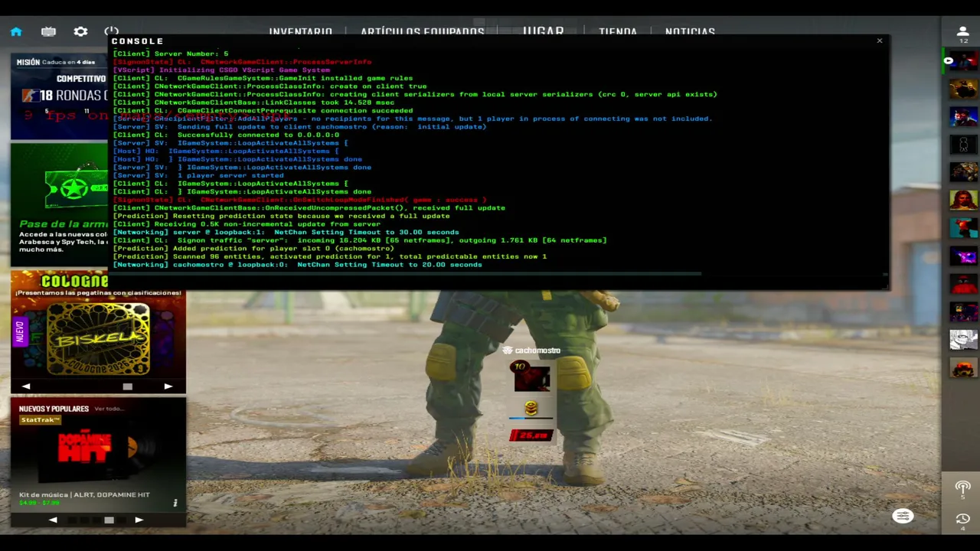The height and width of the screenshot is (551, 980).
Task: Select the first friend avatar with green status
Action: [963, 60]
